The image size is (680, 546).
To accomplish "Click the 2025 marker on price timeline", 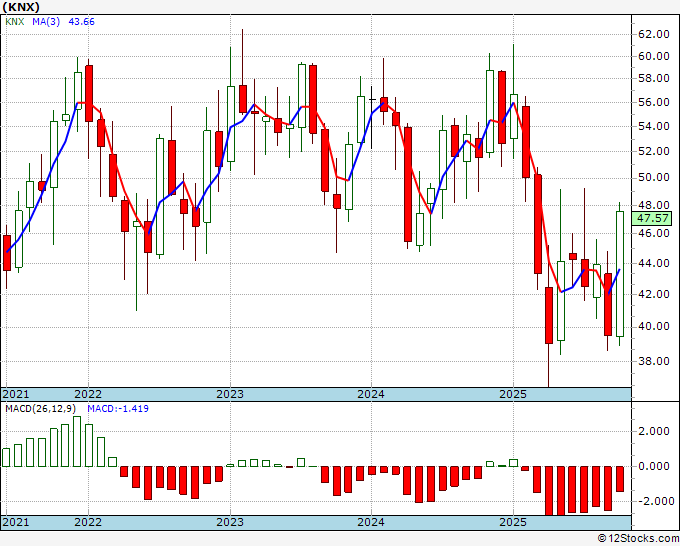I will click(513, 394).
